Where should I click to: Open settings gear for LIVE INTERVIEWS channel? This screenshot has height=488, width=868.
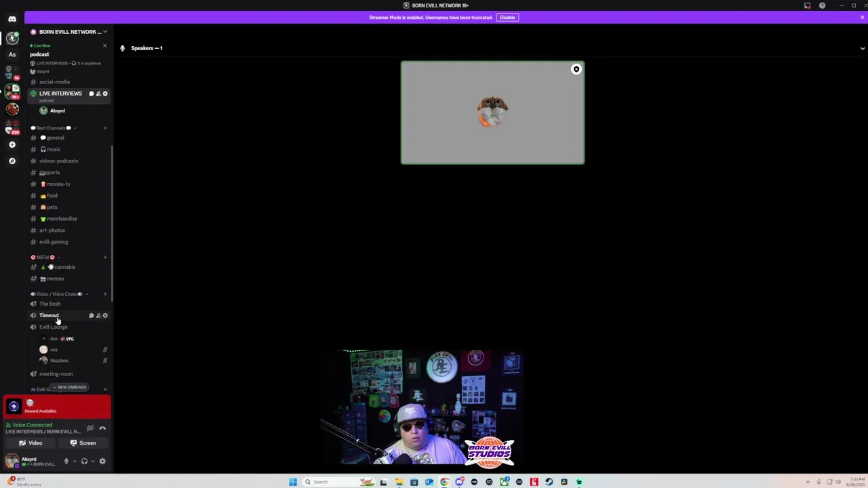pyautogui.click(x=105, y=94)
